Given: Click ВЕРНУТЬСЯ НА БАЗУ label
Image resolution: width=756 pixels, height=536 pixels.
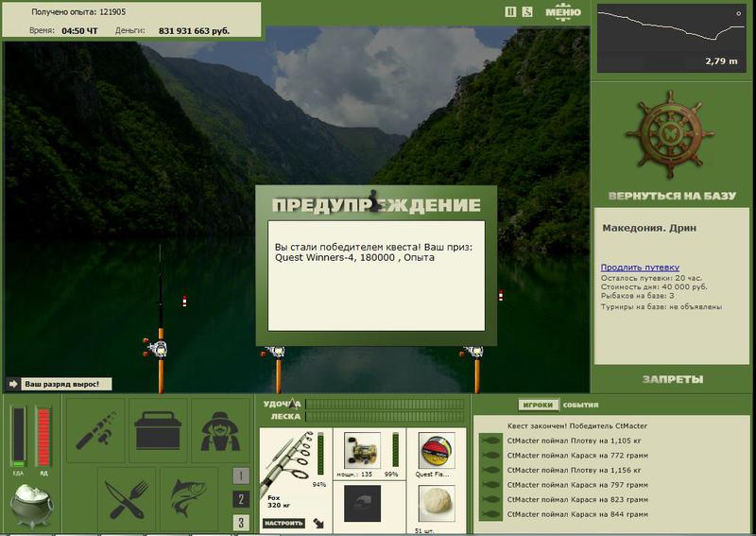Looking at the screenshot, I should [x=672, y=196].
